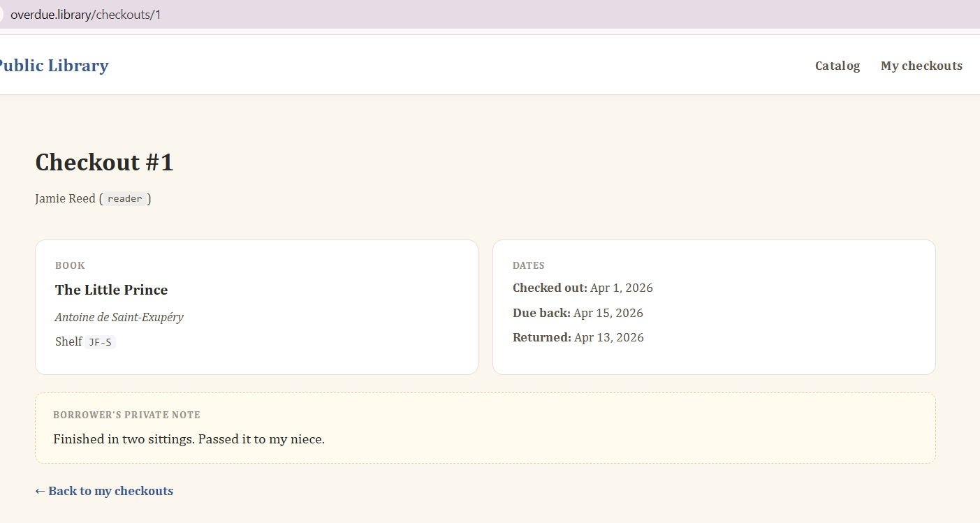Follow the Back to my checkouts link
Screen dimensions: 980x523
[110, 491]
